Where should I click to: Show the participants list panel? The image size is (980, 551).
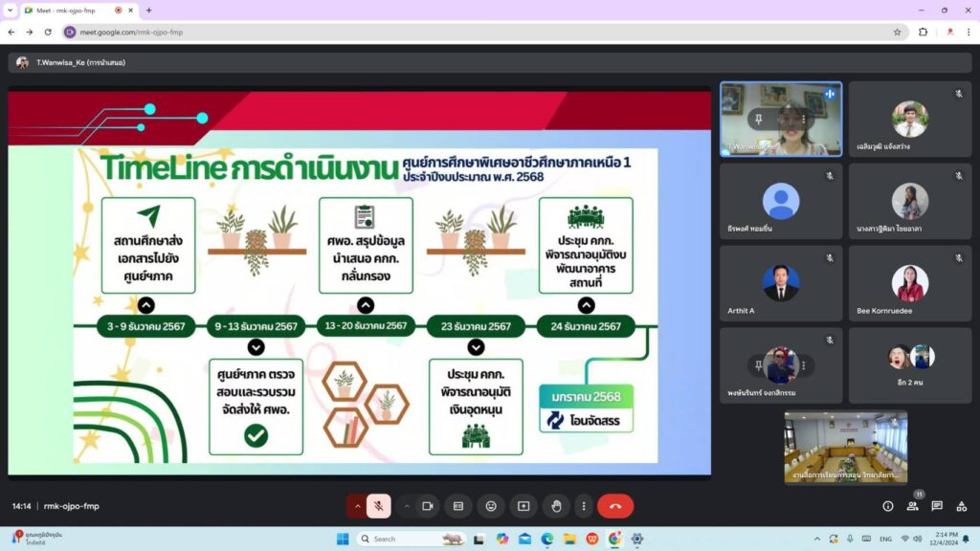point(912,506)
